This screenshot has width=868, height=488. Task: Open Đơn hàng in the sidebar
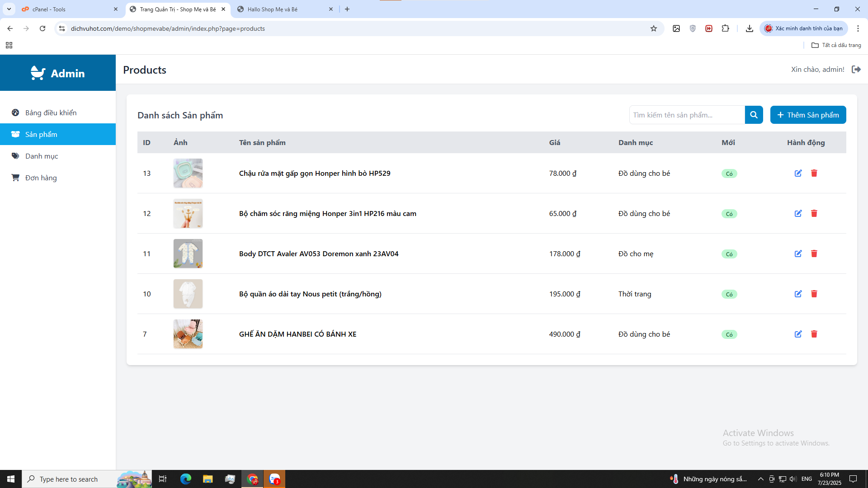(x=41, y=178)
